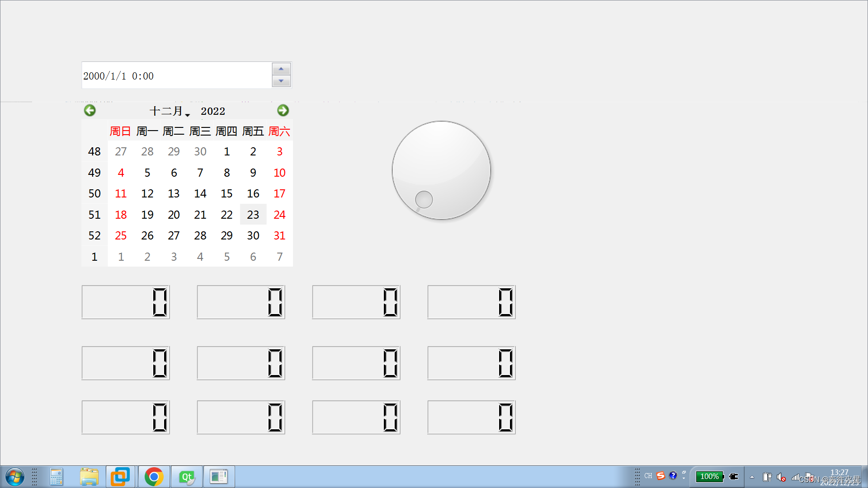Viewport: 868px width, 488px height.
Task: Increase datetime with the up spinner arrow
Action: pyautogui.click(x=281, y=69)
